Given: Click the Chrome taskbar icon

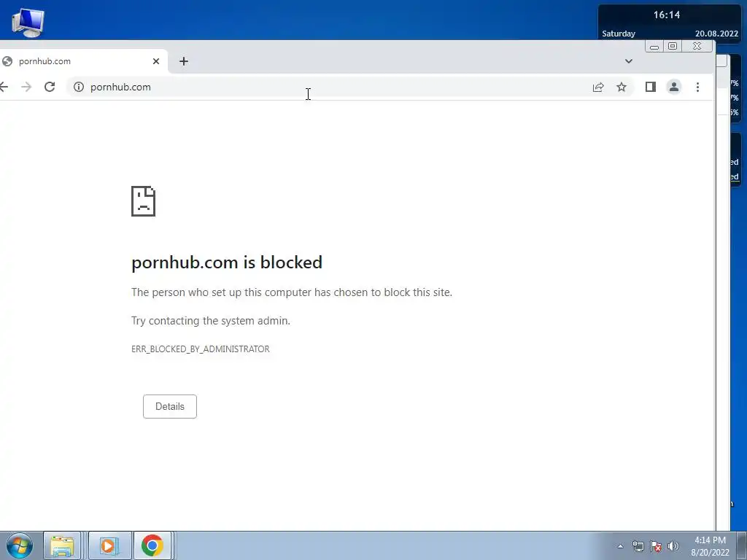Looking at the screenshot, I should pyautogui.click(x=152, y=545).
